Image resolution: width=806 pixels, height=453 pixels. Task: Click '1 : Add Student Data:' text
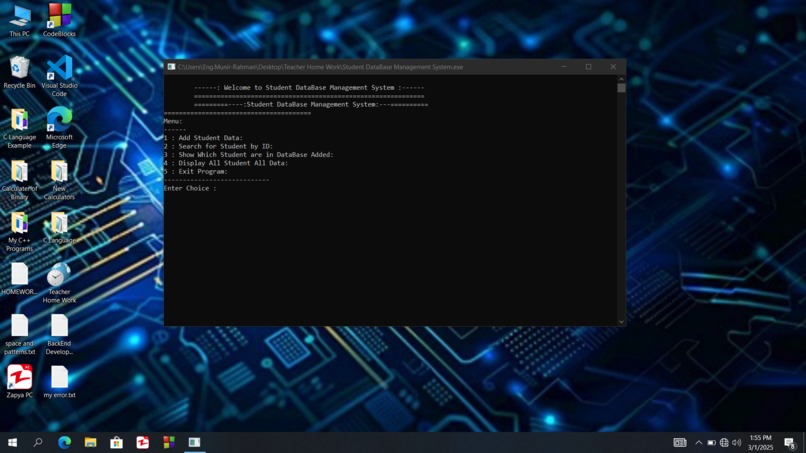(x=204, y=138)
